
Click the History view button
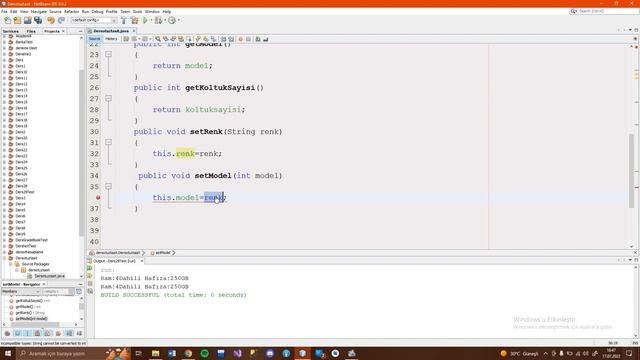[x=111, y=39]
